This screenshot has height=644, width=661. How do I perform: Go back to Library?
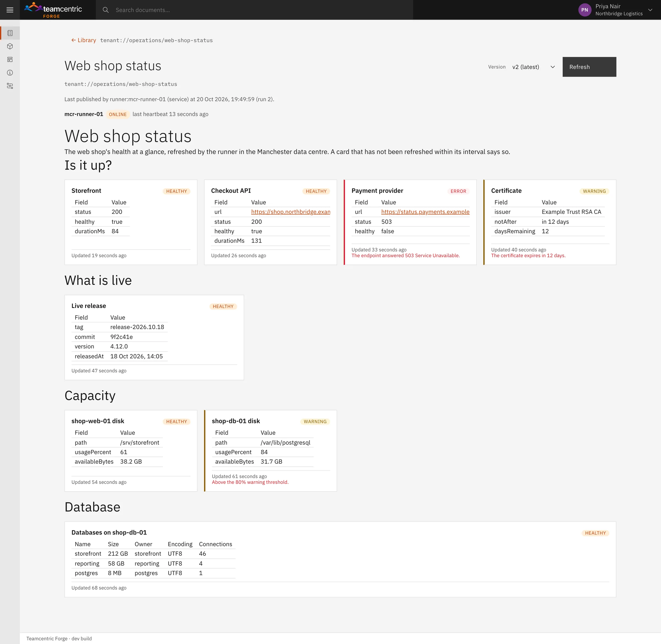click(84, 40)
